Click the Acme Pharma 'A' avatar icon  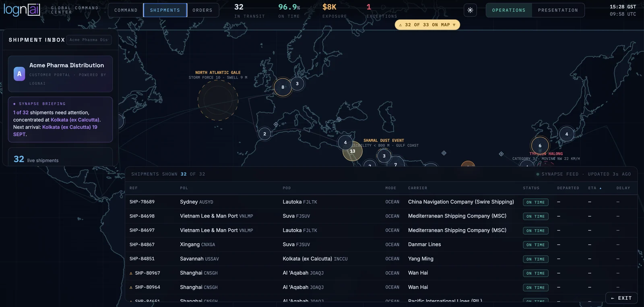19,74
